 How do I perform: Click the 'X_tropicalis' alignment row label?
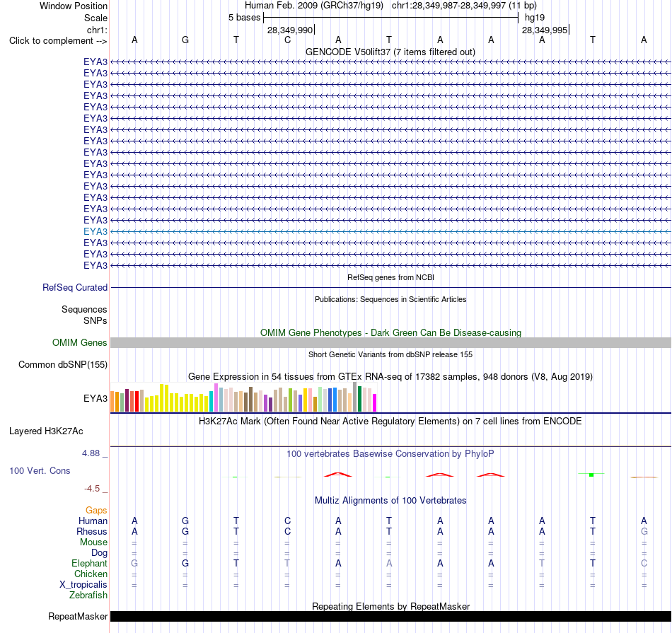tap(83, 585)
